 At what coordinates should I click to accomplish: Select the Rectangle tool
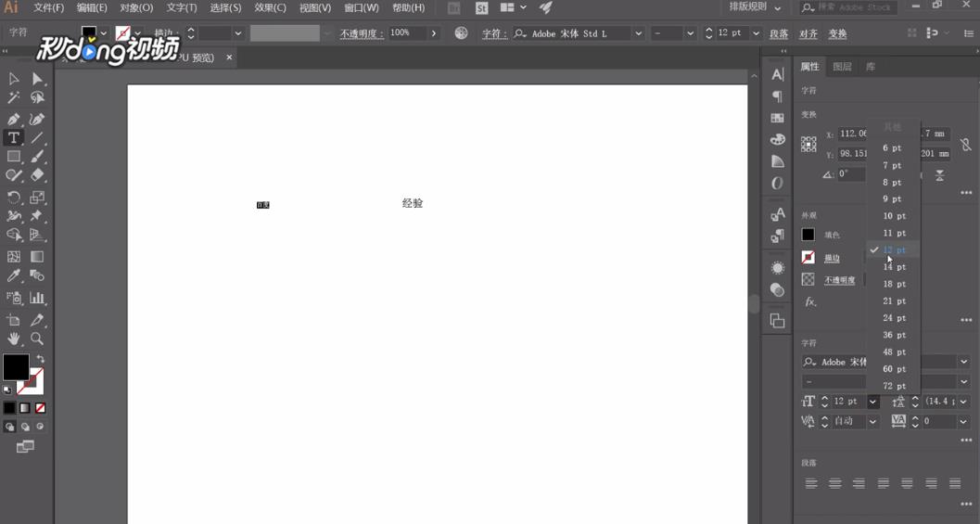(x=14, y=157)
